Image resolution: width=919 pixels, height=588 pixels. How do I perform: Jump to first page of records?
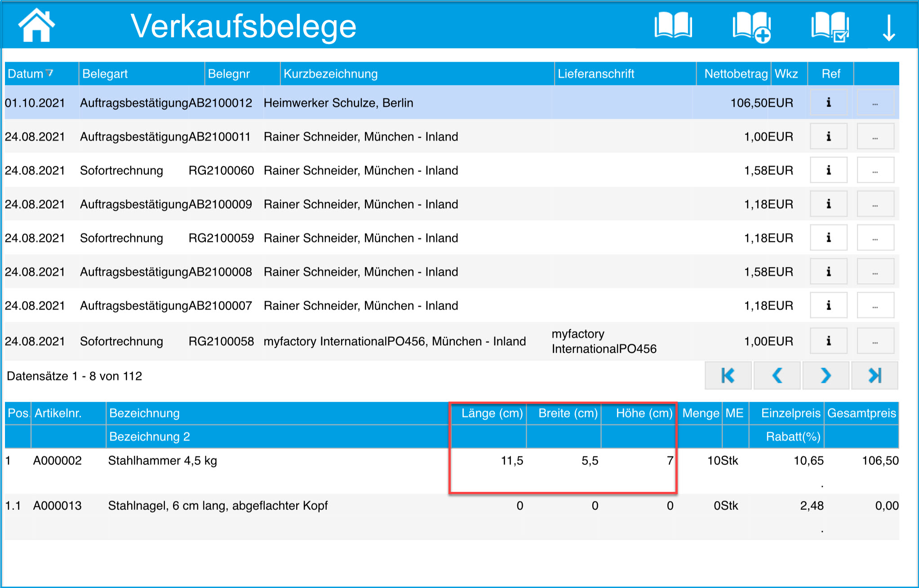pyautogui.click(x=728, y=376)
